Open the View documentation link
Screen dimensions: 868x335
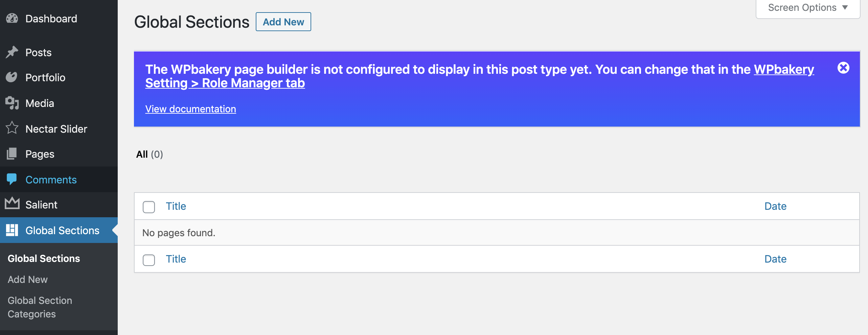click(x=190, y=109)
